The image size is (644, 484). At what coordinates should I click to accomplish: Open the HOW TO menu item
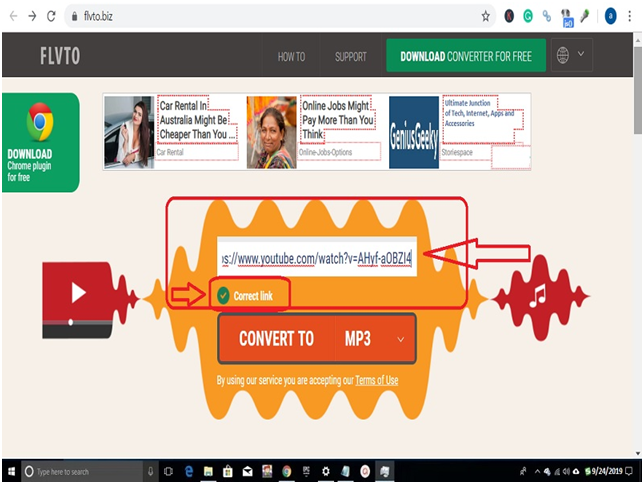pos(291,57)
